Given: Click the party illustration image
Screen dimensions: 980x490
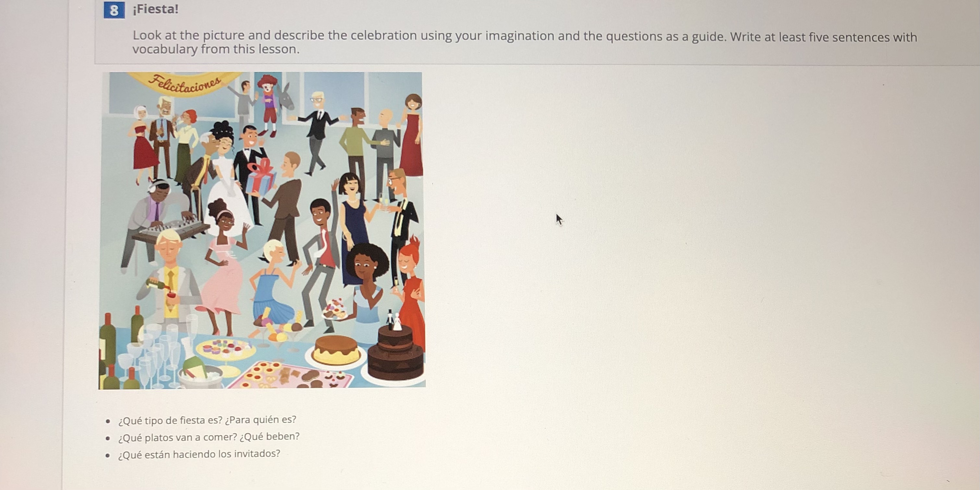Looking at the screenshot, I should click(262, 230).
